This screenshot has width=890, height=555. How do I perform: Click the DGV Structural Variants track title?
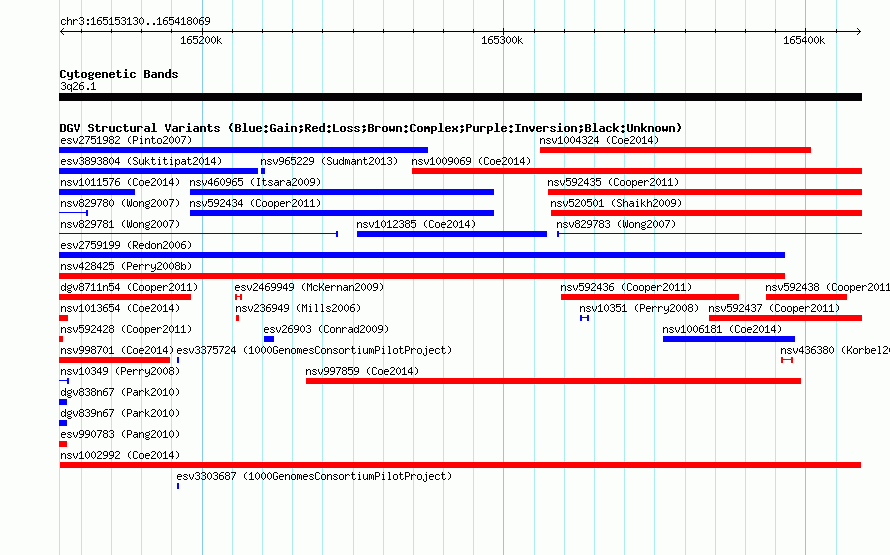coord(371,128)
